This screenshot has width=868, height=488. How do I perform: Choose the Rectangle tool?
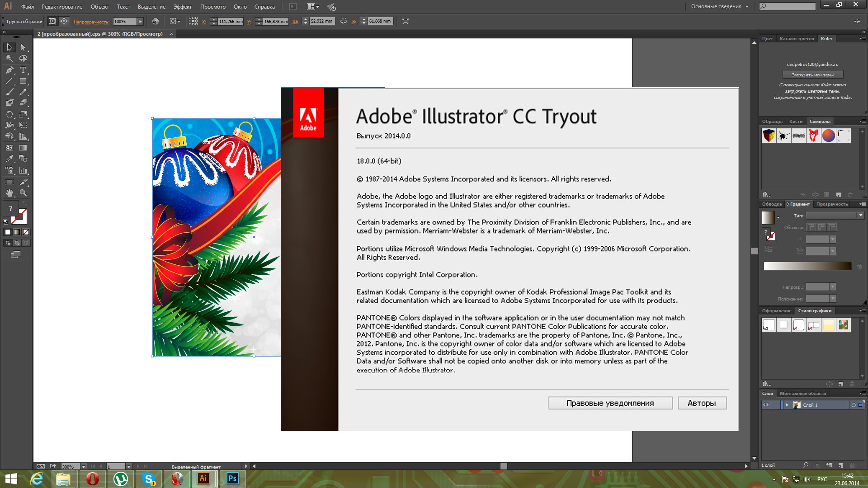tap(23, 81)
